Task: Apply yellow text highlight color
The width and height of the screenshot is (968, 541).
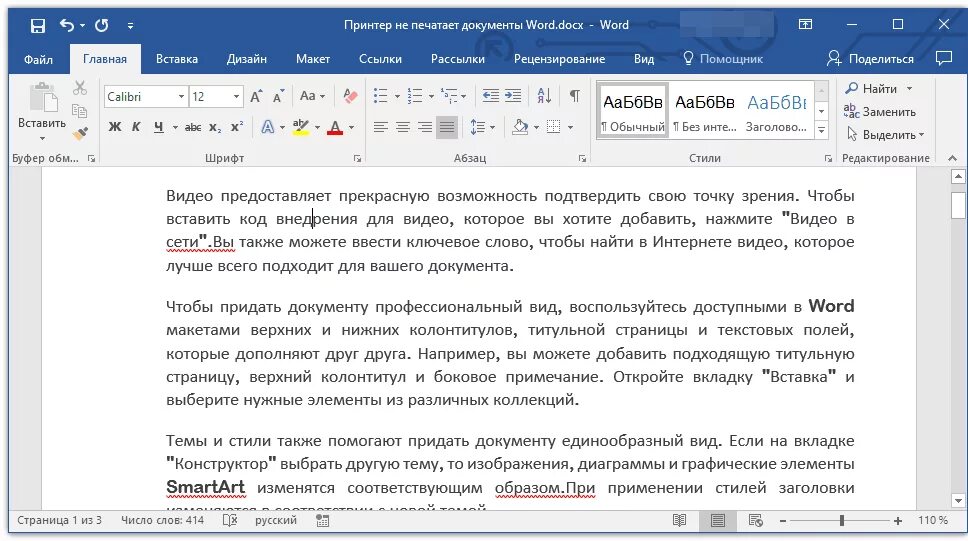Action: tap(301, 127)
